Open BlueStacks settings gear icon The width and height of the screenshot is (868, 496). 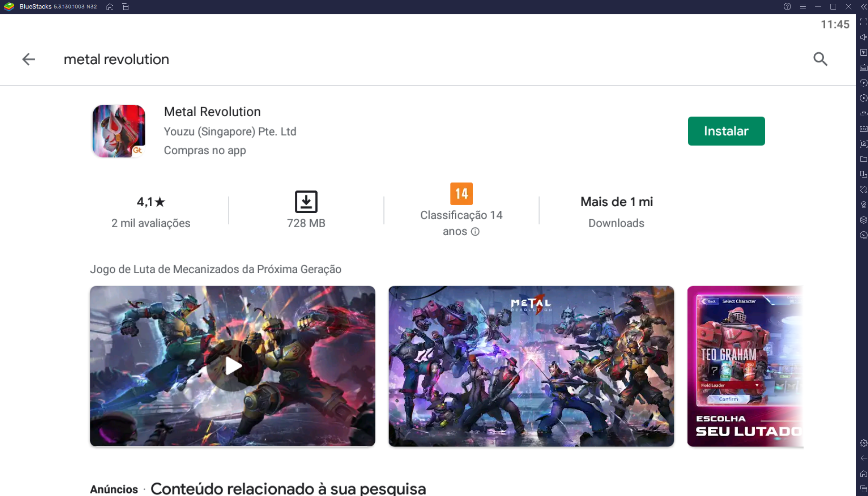tap(863, 443)
